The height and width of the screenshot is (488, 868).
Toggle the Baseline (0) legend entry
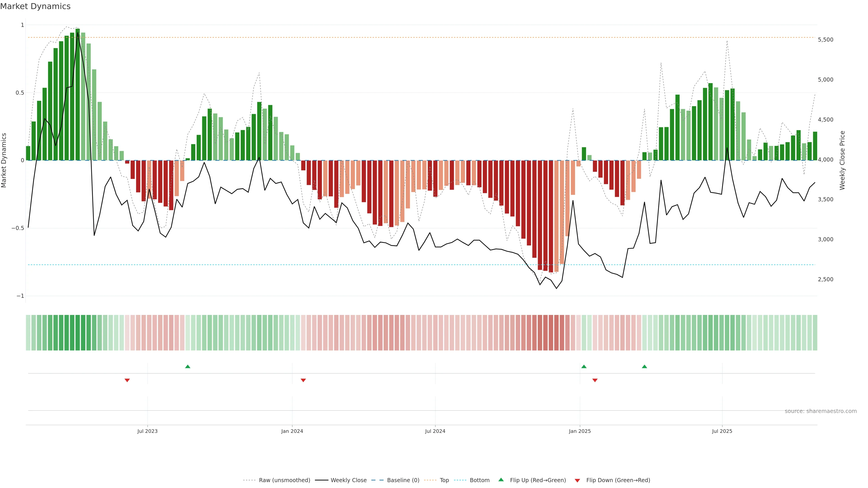[403, 480]
